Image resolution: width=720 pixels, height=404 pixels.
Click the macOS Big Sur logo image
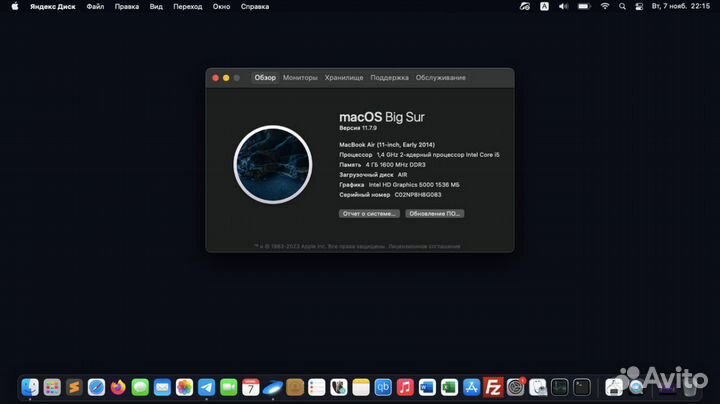point(273,164)
